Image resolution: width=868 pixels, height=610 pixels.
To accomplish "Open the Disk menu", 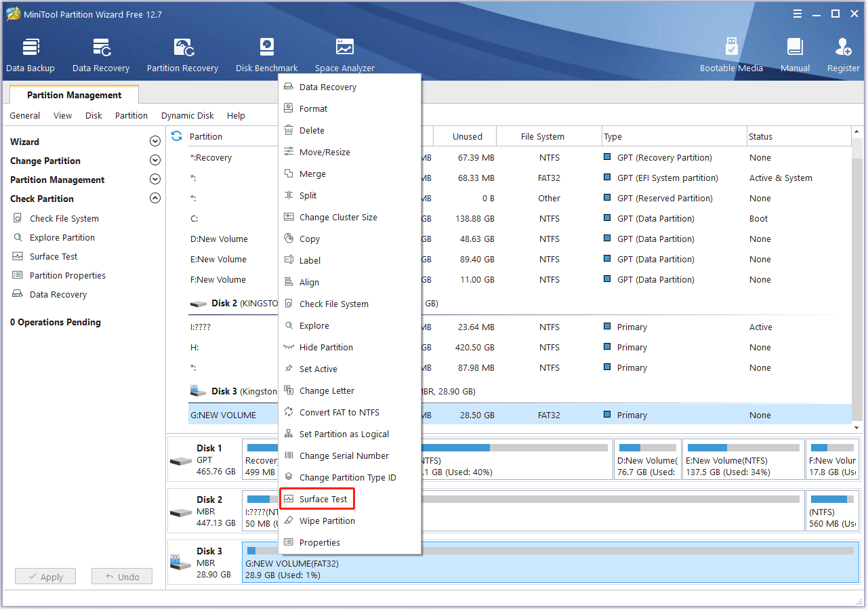I will tap(94, 115).
